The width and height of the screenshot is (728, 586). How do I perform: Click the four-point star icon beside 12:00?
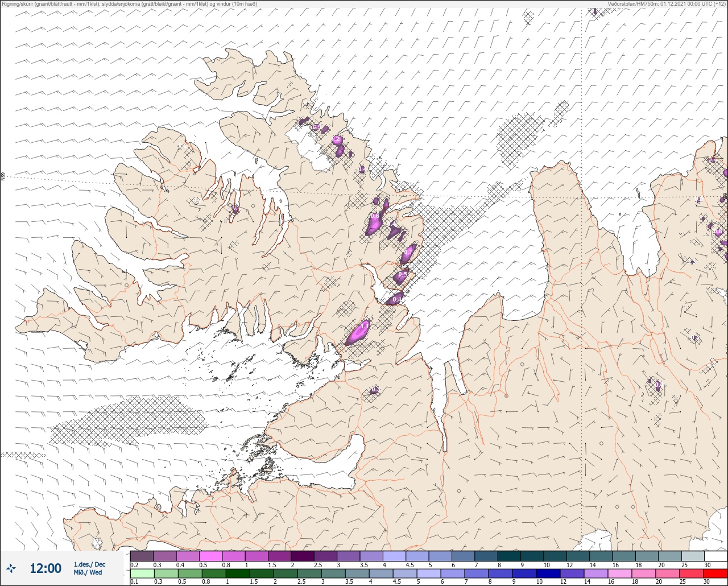click(11, 568)
